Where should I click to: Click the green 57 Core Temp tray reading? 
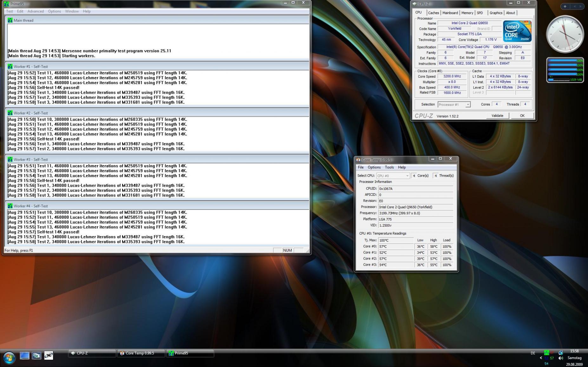click(x=552, y=358)
